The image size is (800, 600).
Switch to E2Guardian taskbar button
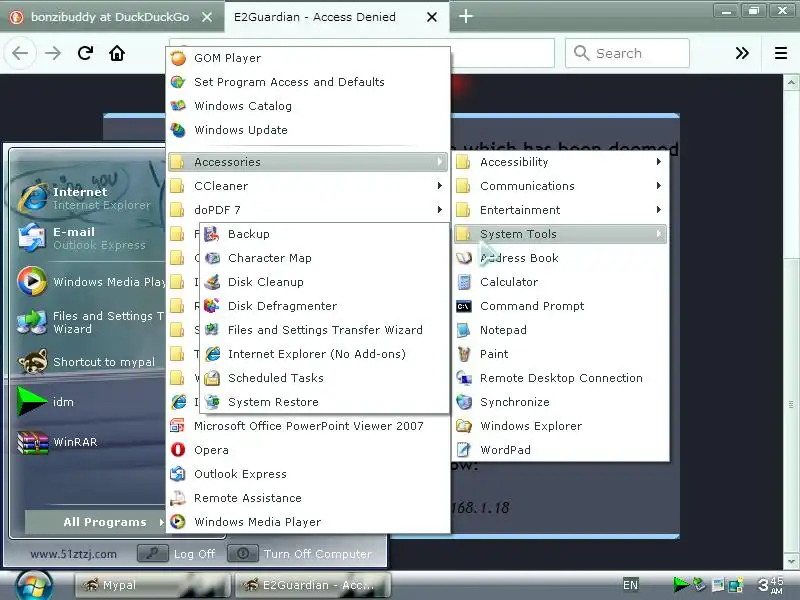pyautogui.click(x=312, y=585)
